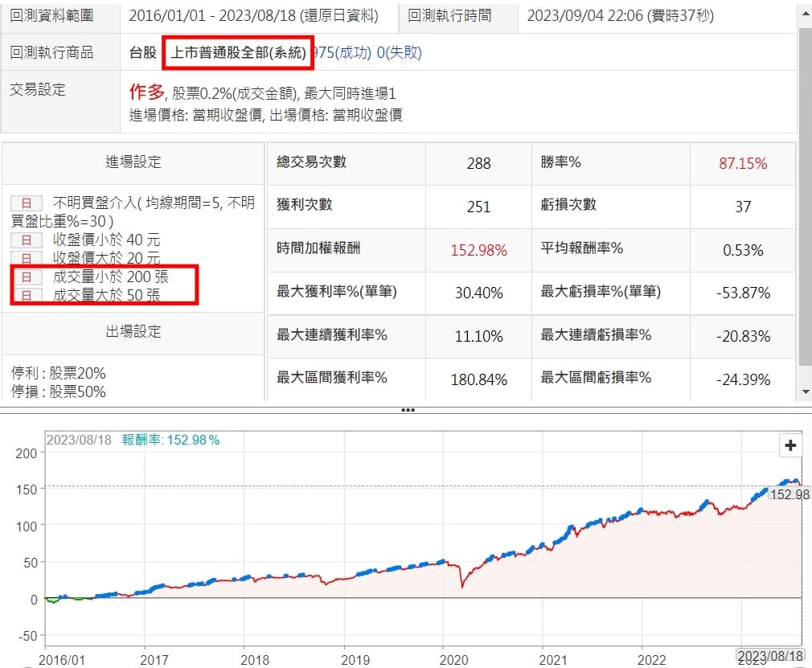Click the 152.98 end-value label on the chart
The width and height of the screenshot is (812, 668).
point(787,494)
